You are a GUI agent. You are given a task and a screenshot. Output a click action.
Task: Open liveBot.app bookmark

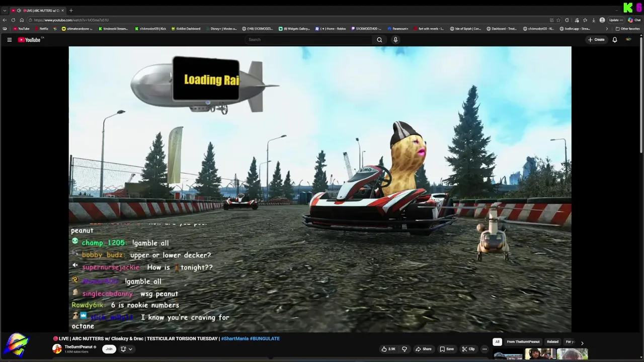point(575,29)
